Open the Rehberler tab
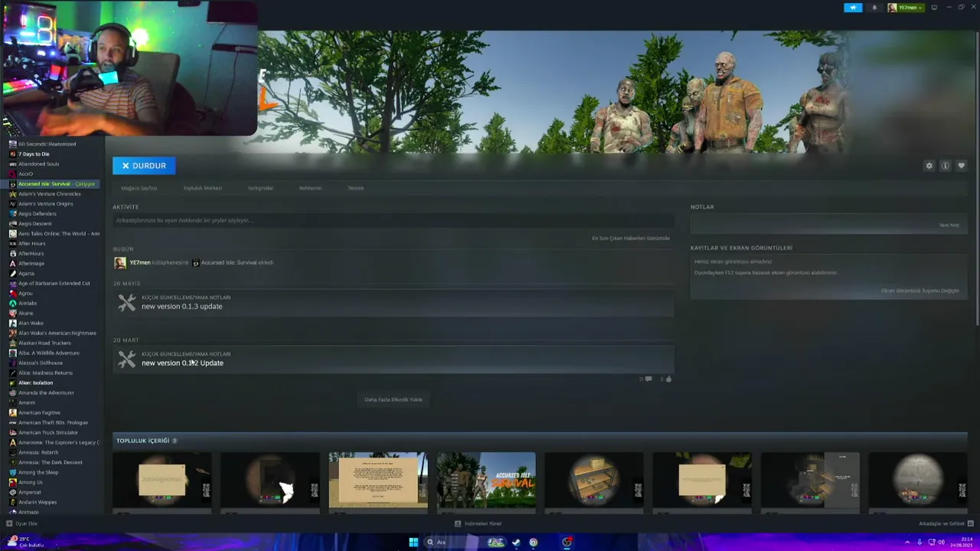 coord(310,188)
